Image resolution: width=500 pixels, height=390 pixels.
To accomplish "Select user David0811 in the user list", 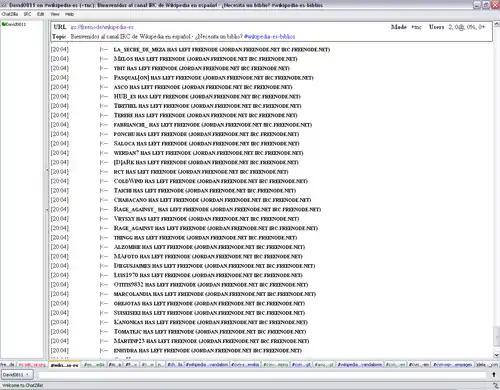I will 16,24.
